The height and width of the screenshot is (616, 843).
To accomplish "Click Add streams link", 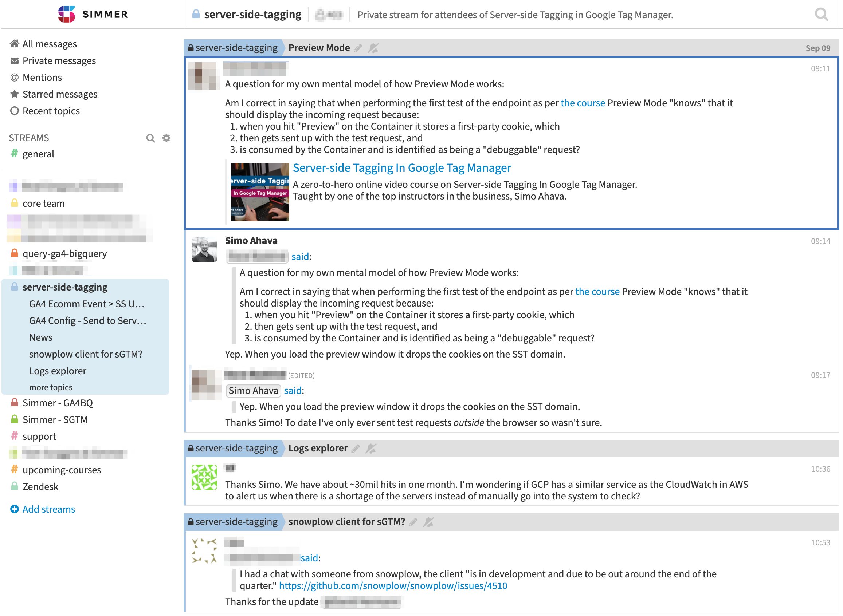I will (x=48, y=510).
